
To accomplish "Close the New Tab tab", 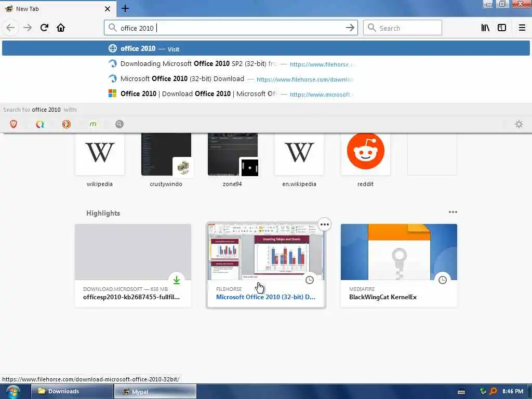I will point(108,9).
